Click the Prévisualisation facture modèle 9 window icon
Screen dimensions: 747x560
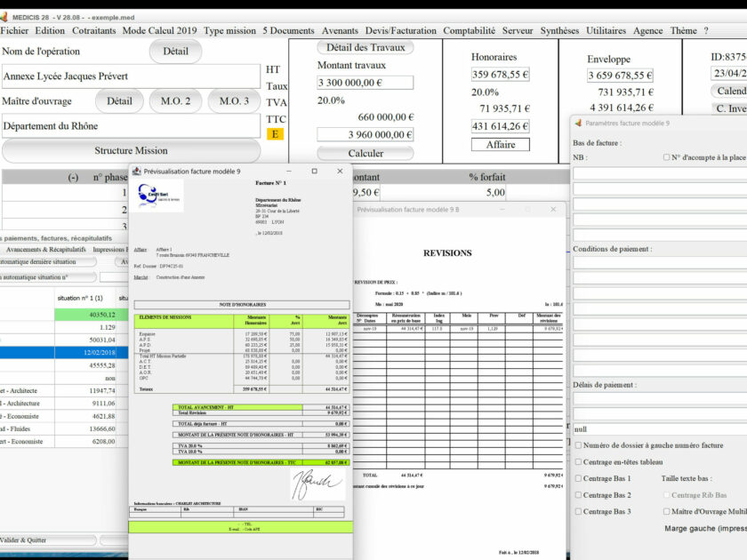coord(137,171)
